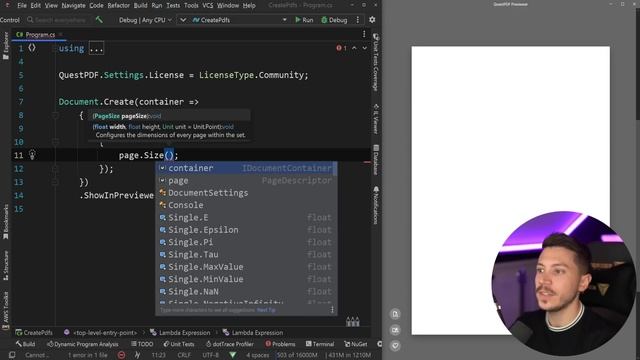
Task: Start Debug for CreatePdfs
Action: click(334, 20)
